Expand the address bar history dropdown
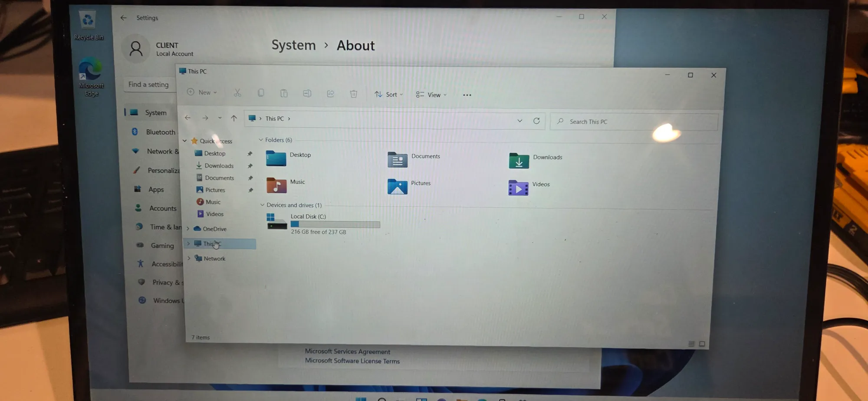 [519, 121]
